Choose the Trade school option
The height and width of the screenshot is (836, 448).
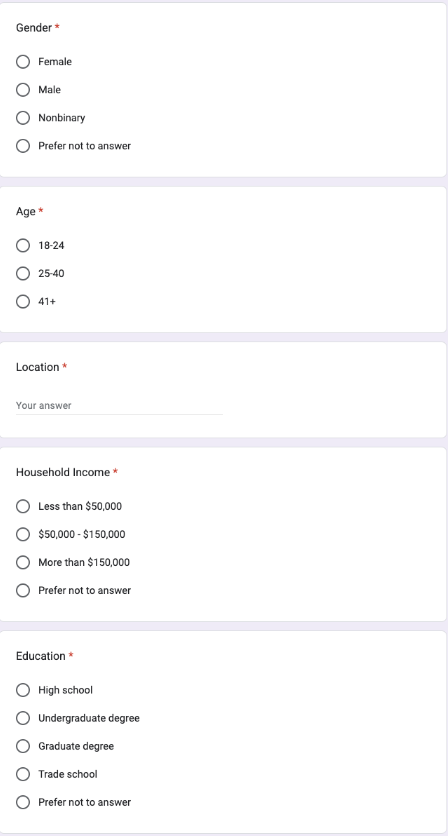point(23,774)
